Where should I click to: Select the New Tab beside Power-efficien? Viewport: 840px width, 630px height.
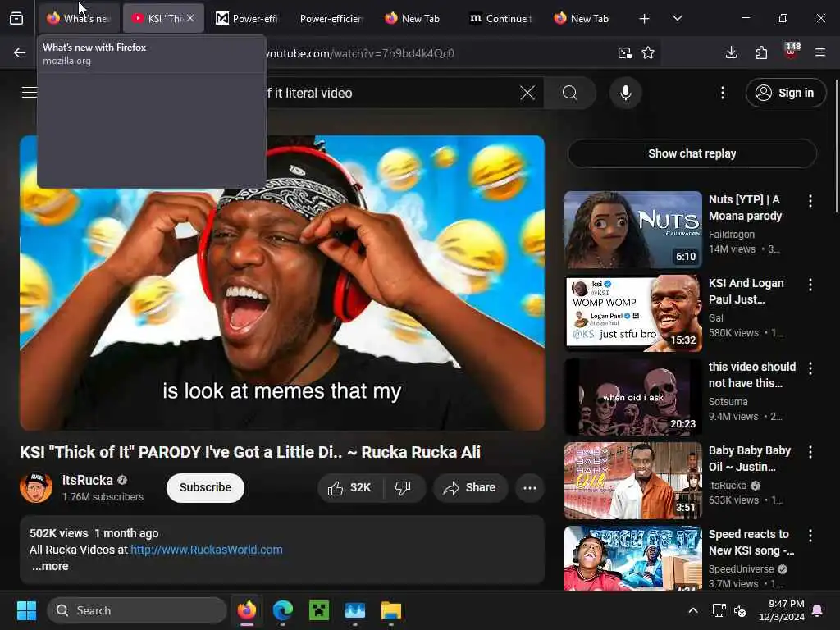coord(415,19)
